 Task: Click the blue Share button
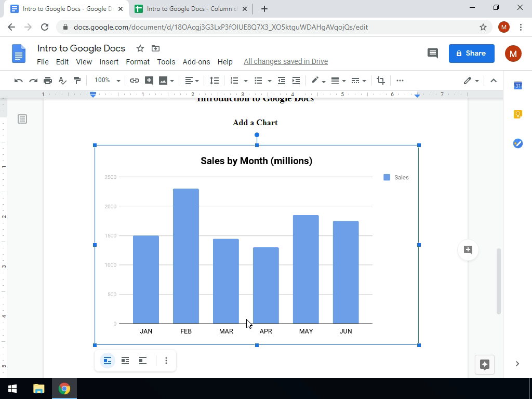(x=471, y=53)
